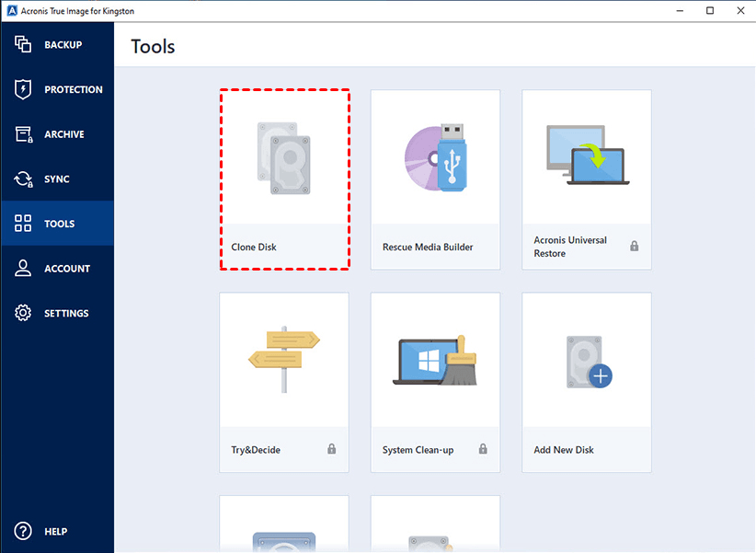Click the Sync arrows icon
756x553 pixels.
click(20, 179)
